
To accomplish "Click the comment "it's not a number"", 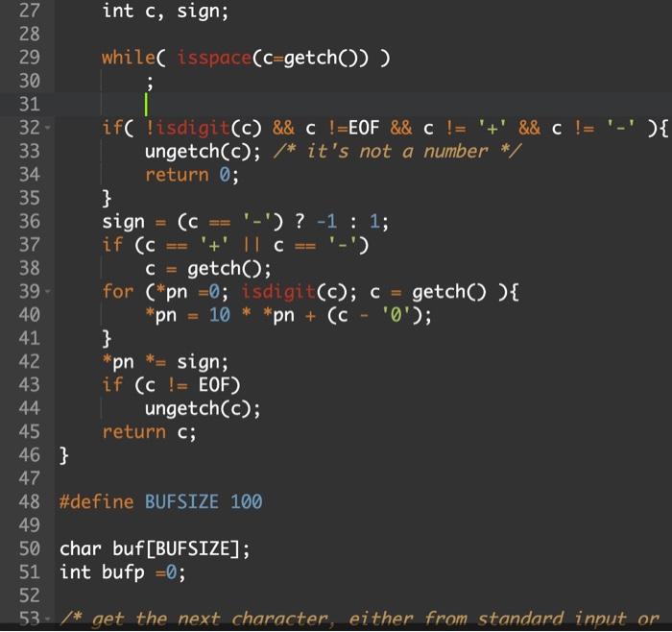I will (x=397, y=152).
